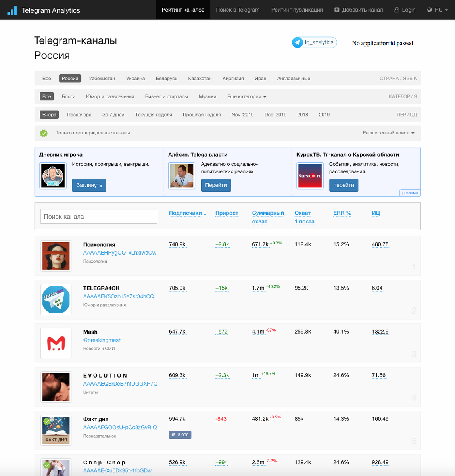Open Mash channel logo
455x476 pixels.
[x=56, y=343]
